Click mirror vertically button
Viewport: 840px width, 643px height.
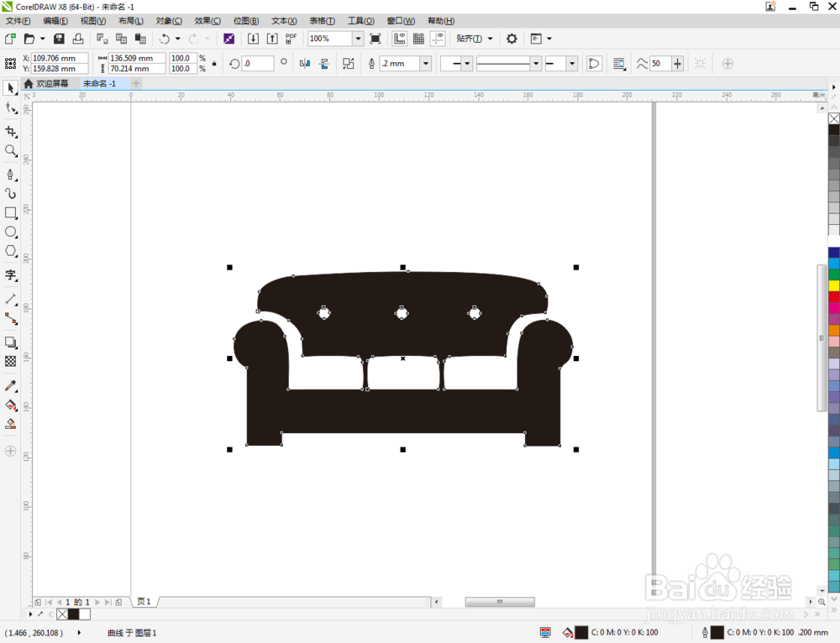point(324,64)
